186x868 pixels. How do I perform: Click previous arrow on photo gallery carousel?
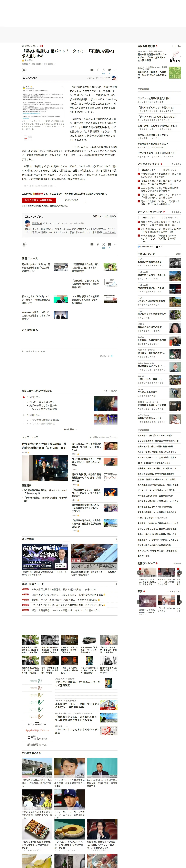[x=139, y=602]
